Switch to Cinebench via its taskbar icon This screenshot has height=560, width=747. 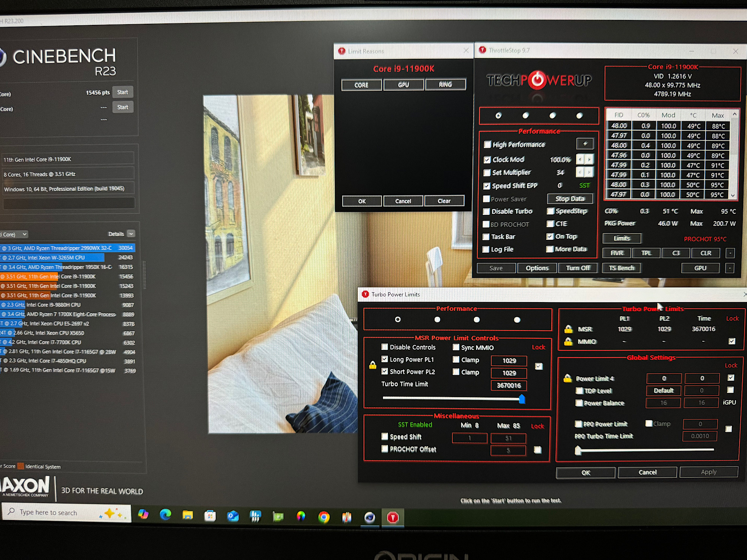[x=369, y=518]
